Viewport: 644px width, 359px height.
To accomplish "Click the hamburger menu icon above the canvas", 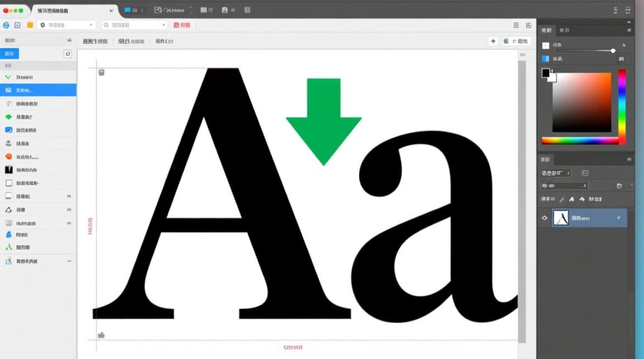I will (516, 25).
